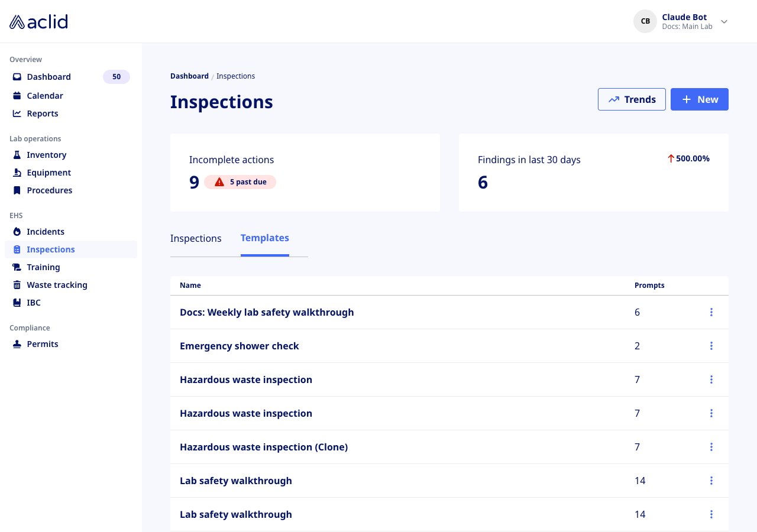This screenshot has height=532, width=757.
Task: Open Dashboard from sidebar
Action: (x=70, y=77)
